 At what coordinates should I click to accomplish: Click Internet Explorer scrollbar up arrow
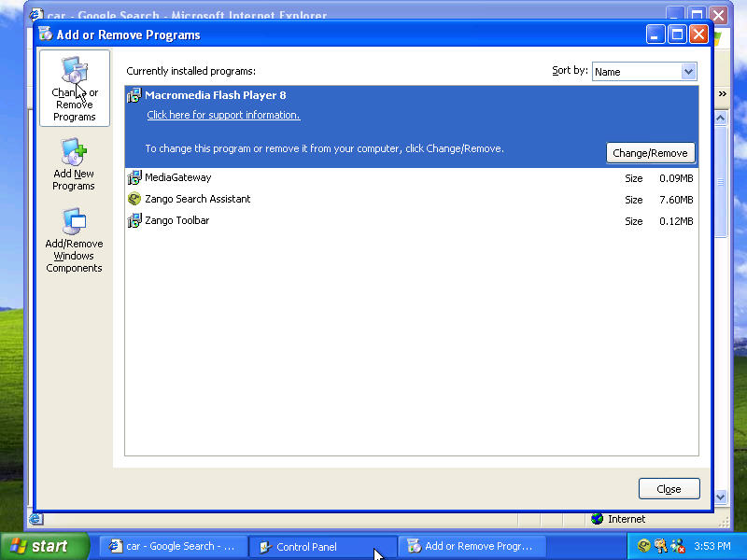click(720, 118)
